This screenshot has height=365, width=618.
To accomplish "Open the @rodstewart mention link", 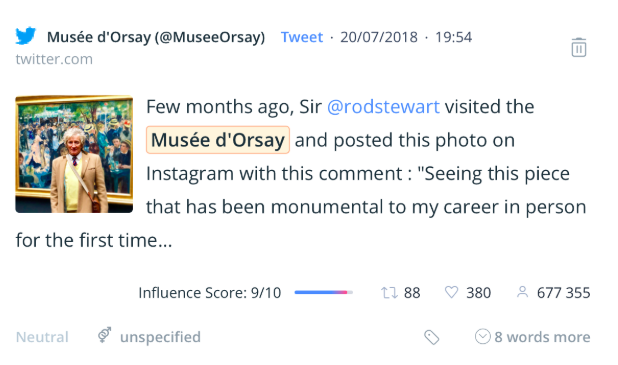I will click(383, 107).
